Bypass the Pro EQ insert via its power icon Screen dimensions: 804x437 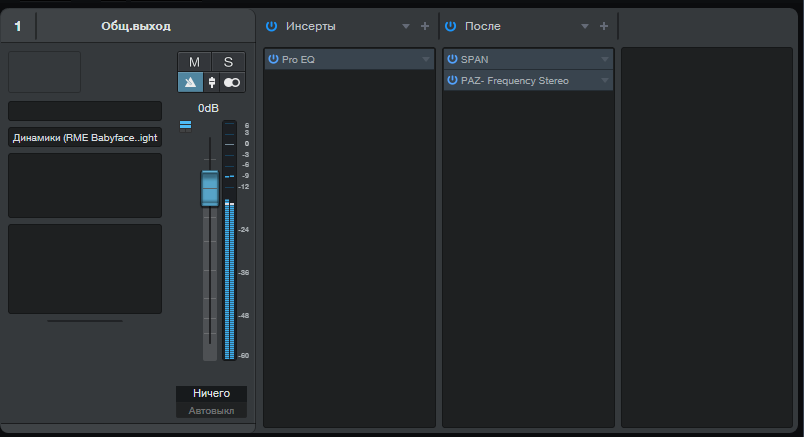(x=273, y=60)
